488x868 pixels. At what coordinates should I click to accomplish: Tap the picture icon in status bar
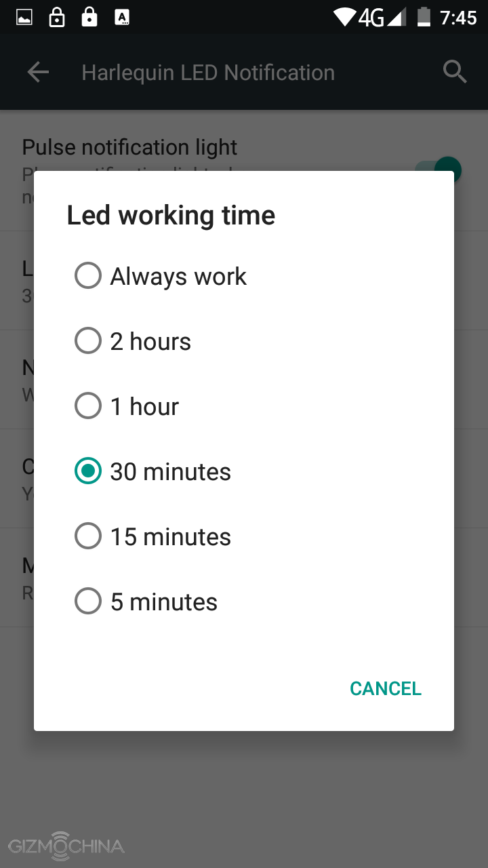(24, 18)
